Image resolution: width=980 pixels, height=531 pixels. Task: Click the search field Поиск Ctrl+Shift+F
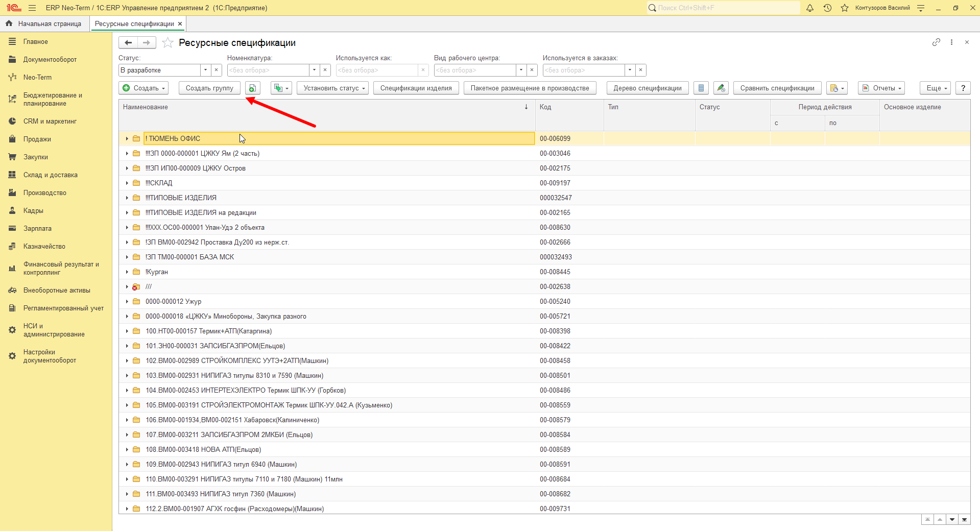tap(724, 8)
